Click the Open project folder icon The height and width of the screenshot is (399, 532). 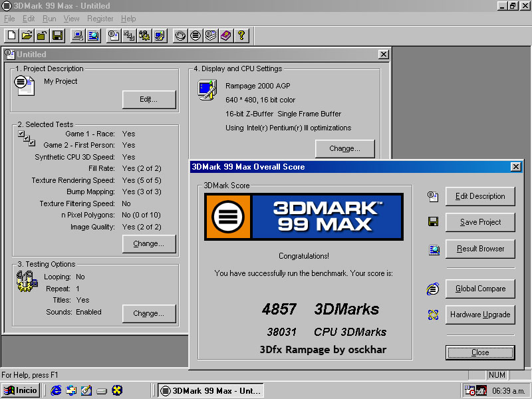(x=27, y=35)
